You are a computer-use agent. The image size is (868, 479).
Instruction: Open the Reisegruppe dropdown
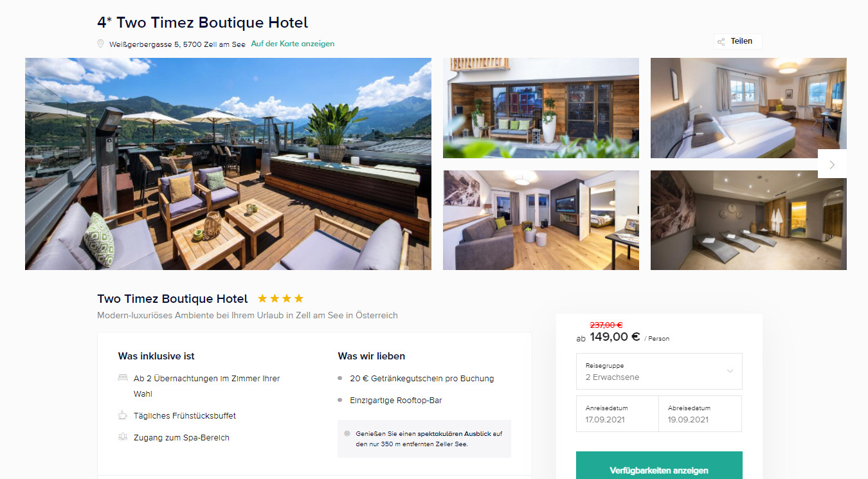[x=659, y=371]
